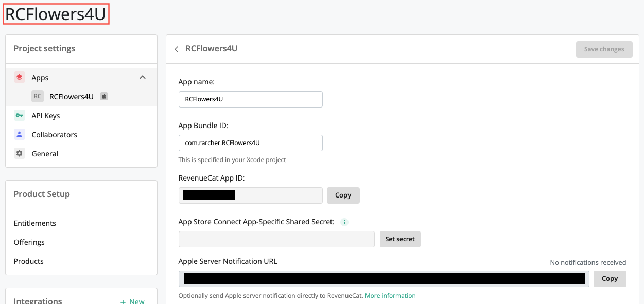Click the RevenueCat App ID field
Image resolution: width=644 pixels, height=304 pixels.
coord(251,195)
